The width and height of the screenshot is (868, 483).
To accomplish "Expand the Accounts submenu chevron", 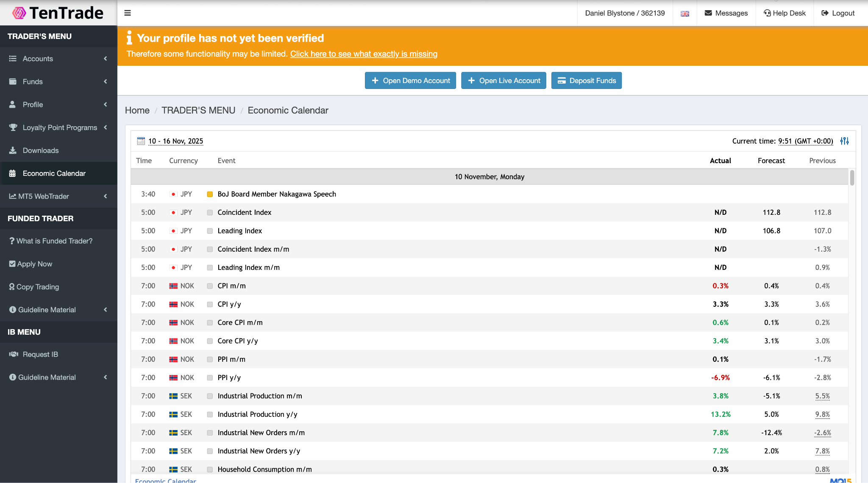I will coord(105,58).
